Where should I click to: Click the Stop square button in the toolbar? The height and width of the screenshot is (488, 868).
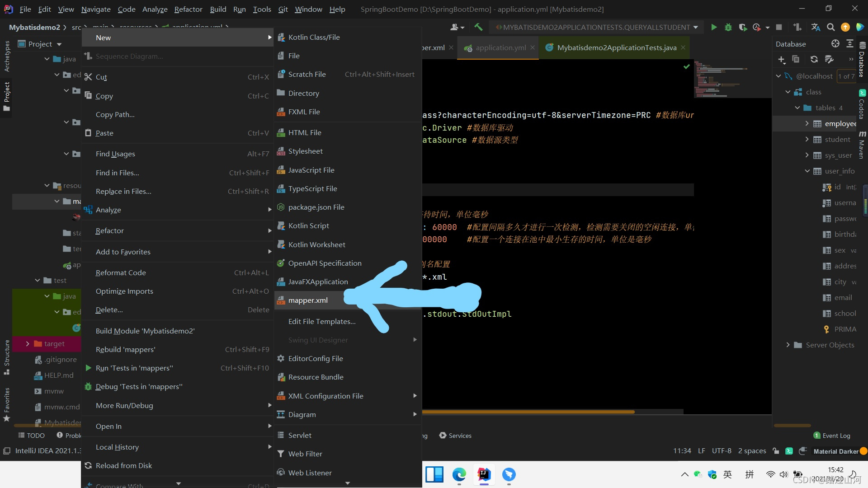pyautogui.click(x=779, y=27)
